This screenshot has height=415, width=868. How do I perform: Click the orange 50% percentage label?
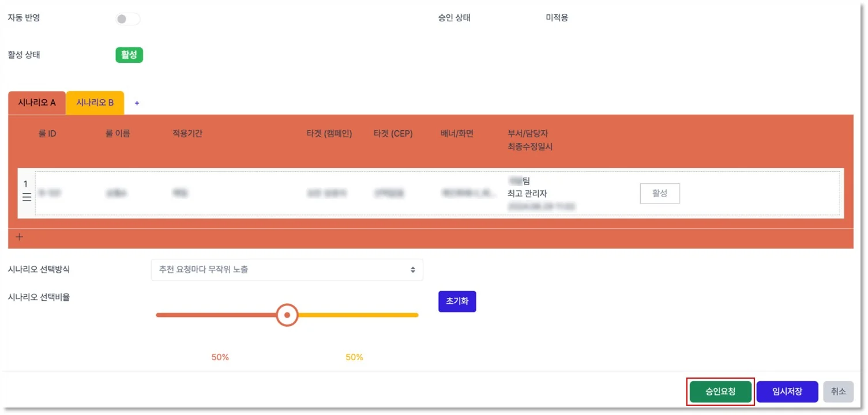click(220, 357)
